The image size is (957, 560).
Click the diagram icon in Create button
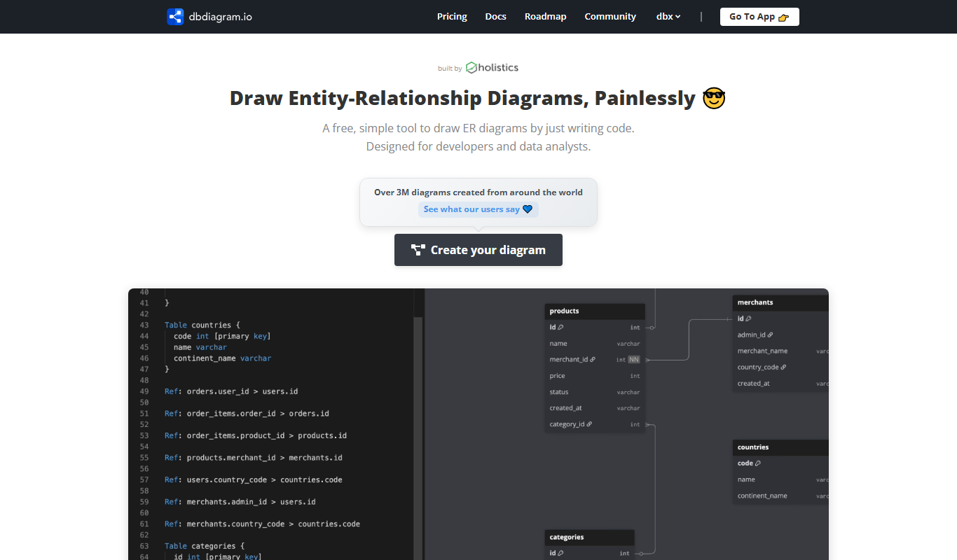point(418,250)
